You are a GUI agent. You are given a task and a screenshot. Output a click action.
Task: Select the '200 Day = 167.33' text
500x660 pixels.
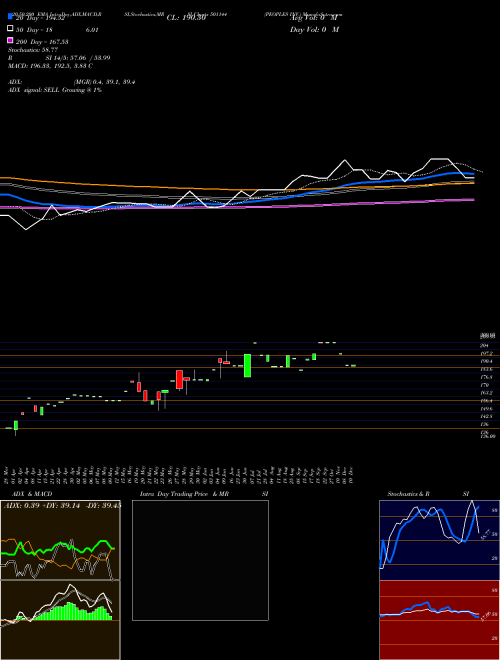[x=42, y=42]
